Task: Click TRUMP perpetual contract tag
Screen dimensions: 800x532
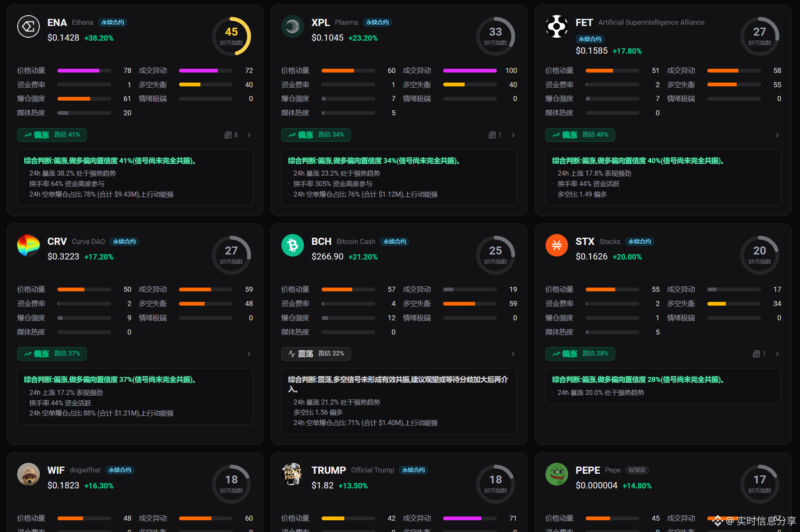Action: 413,470
